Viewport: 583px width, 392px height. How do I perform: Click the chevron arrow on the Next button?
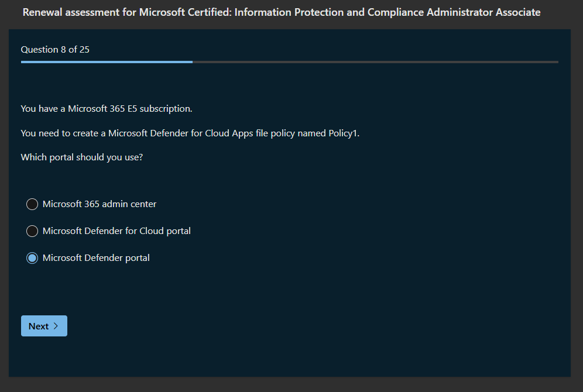[x=56, y=326]
